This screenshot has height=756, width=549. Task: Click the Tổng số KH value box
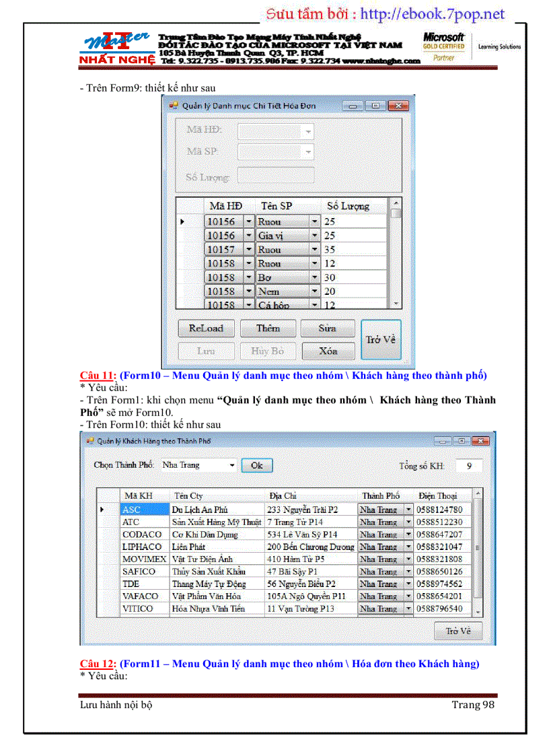click(x=469, y=465)
